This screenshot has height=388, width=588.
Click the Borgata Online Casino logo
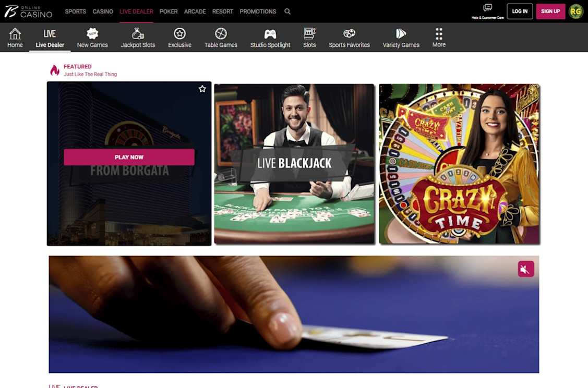pyautogui.click(x=28, y=11)
